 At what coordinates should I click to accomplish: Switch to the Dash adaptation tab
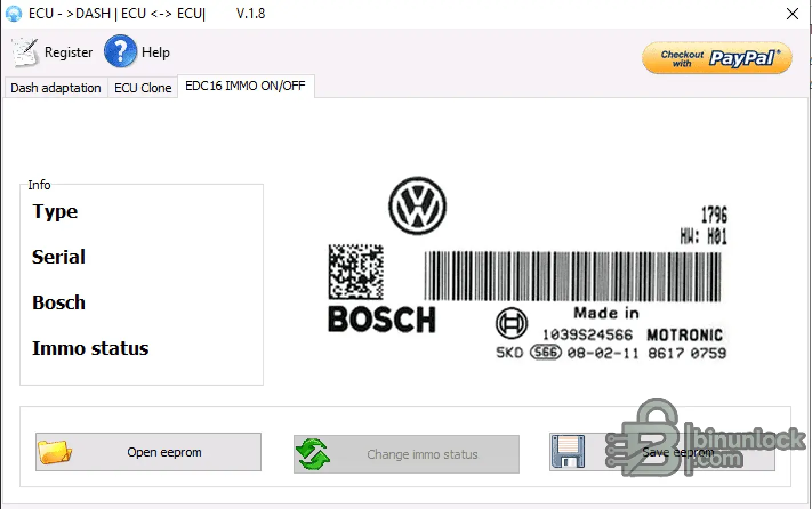[x=56, y=88]
